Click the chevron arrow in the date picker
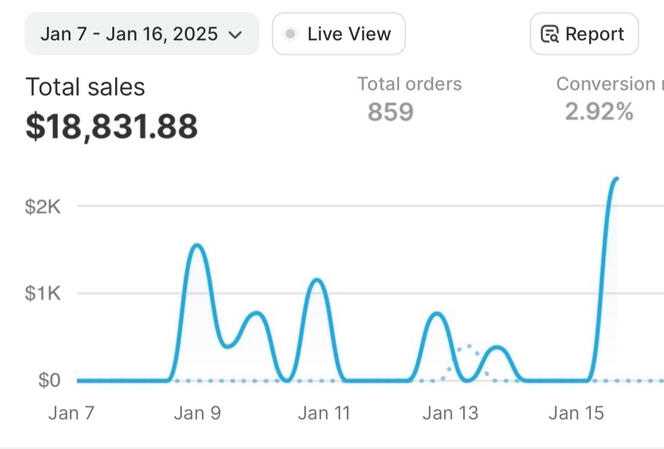664x449 pixels. coord(236,34)
